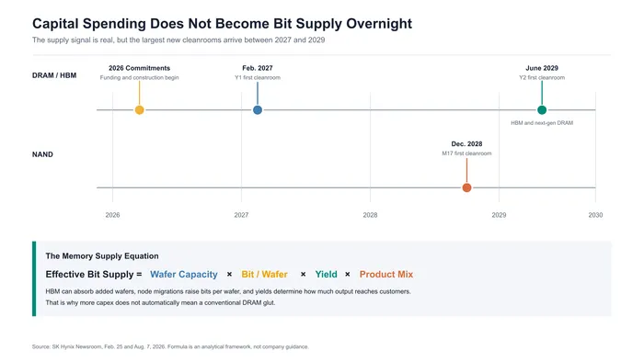Click the blue Feb. 2027 timeline dot
644x362 pixels.
pos(258,110)
